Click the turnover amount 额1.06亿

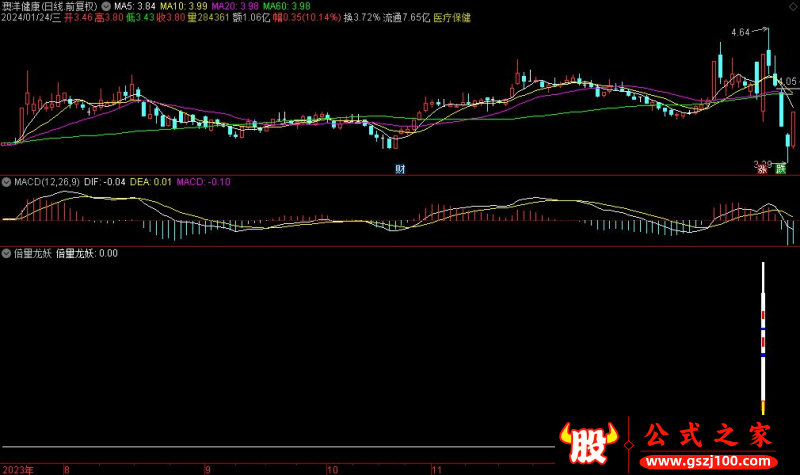[251, 18]
